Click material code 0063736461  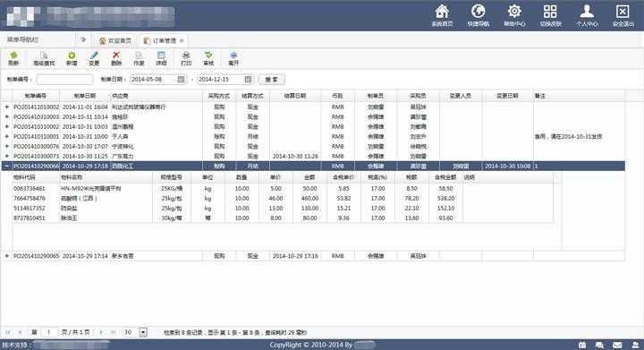coord(30,189)
